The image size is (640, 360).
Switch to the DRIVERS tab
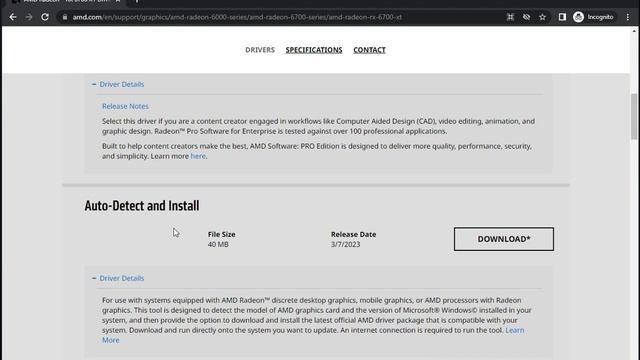[x=260, y=50]
